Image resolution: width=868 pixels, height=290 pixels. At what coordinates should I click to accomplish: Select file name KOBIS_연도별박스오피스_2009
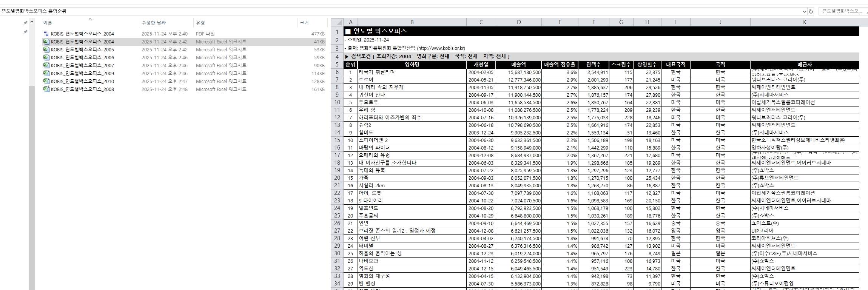(x=82, y=73)
